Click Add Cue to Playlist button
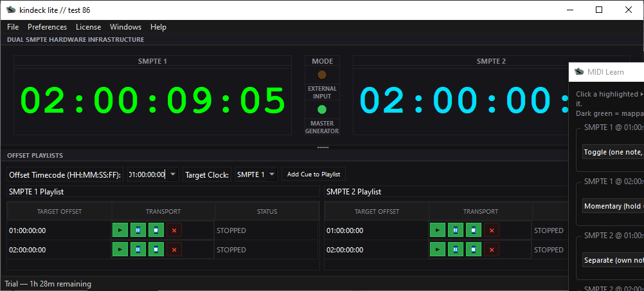The image size is (644, 291). click(x=314, y=174)
